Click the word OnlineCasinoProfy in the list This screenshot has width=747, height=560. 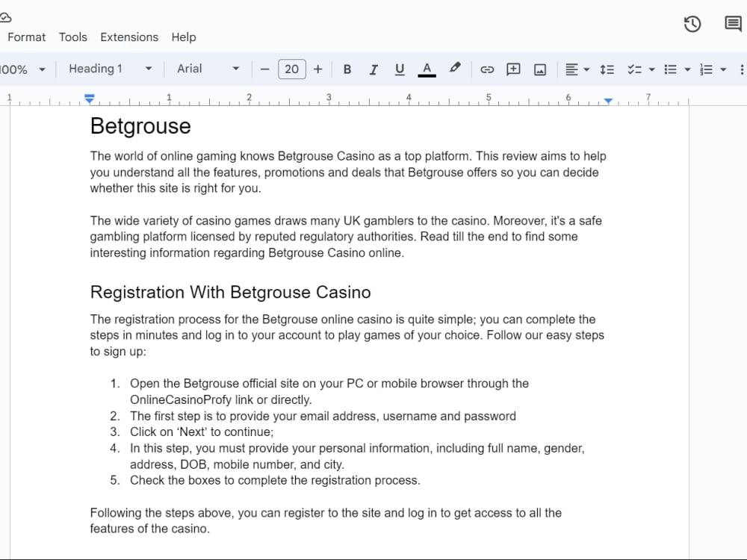tap(181, 399)
